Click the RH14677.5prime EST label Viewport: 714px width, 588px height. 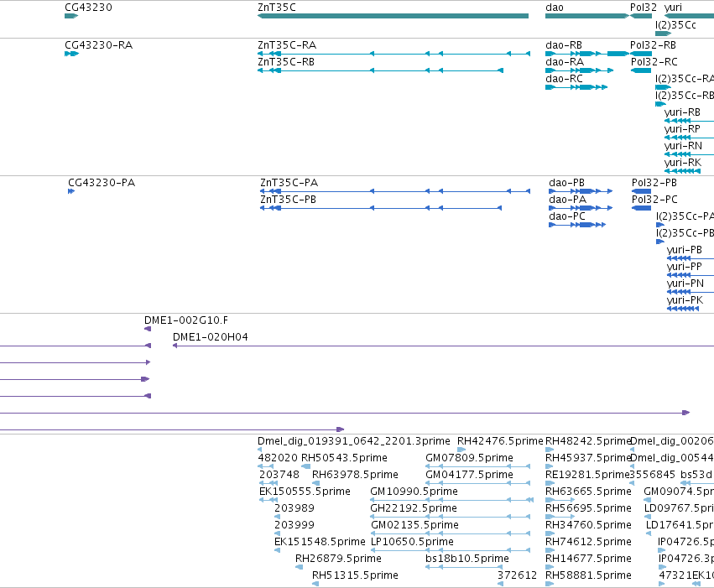point(588,559)
